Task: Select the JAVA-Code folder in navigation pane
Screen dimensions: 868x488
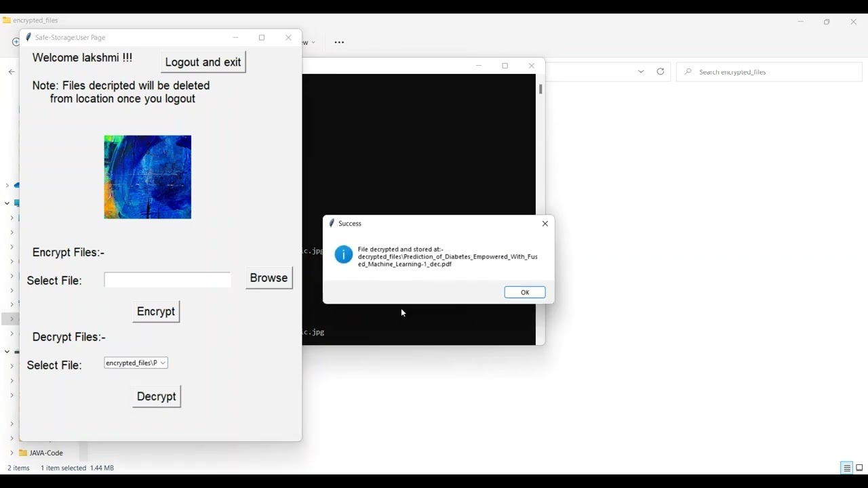Action: (46, 453)
